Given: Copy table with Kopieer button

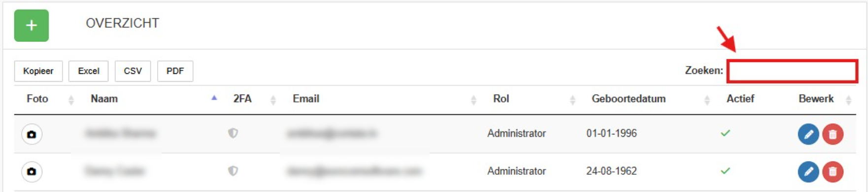Looking at the screenshot, I should (x=38, y=71).
